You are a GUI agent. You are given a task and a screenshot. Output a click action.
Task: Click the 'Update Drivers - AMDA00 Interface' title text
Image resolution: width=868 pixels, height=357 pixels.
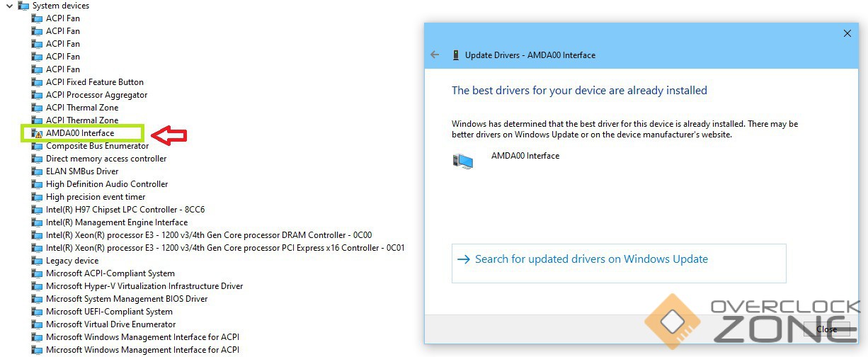[530, 55]
